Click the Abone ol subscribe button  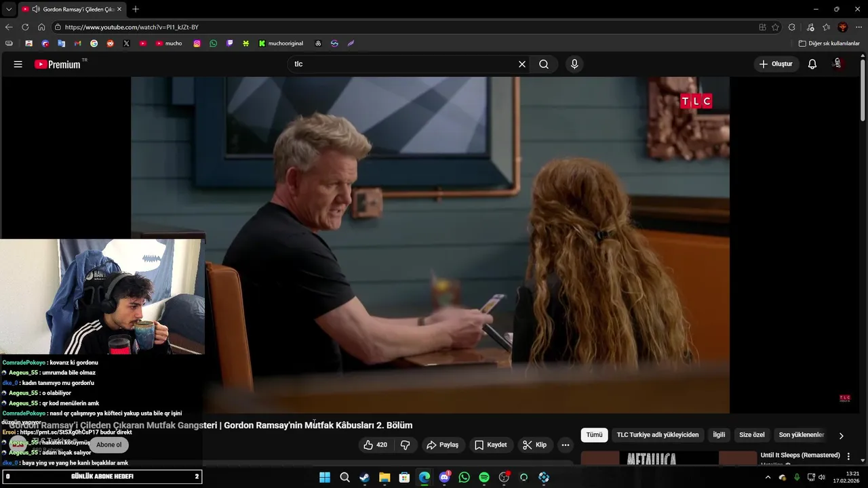[108, 445]
